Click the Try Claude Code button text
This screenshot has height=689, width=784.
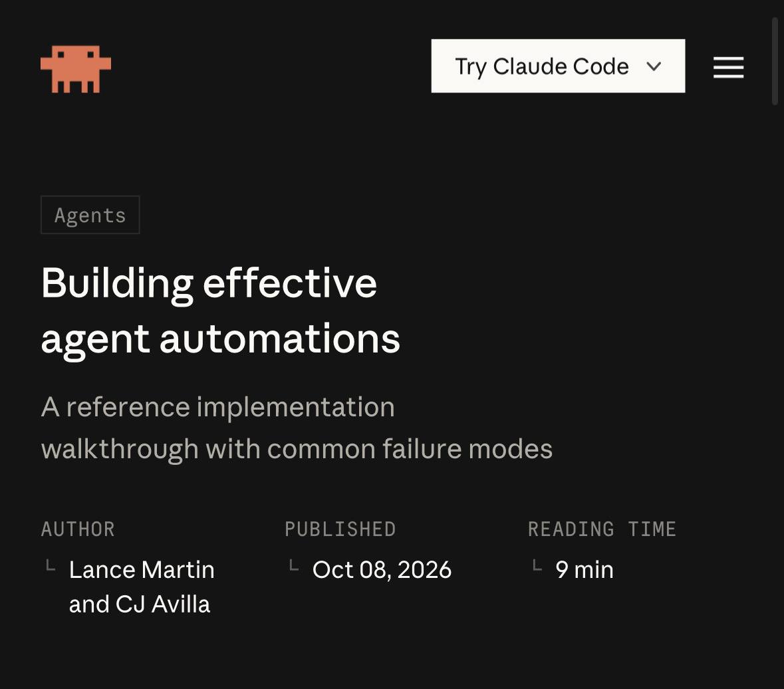click(541, 67)
